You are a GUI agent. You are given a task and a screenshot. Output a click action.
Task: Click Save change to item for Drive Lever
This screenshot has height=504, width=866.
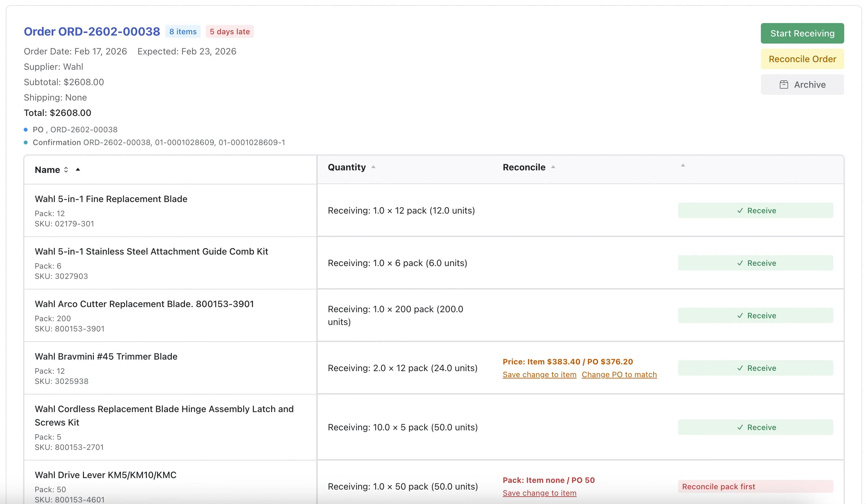tap(539, 493)
